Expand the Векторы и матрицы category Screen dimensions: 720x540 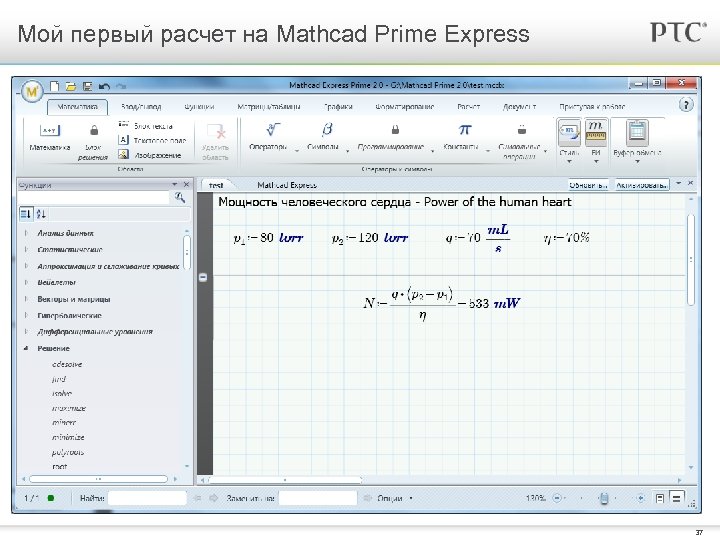pyautogui.click(x=26, y=299)
